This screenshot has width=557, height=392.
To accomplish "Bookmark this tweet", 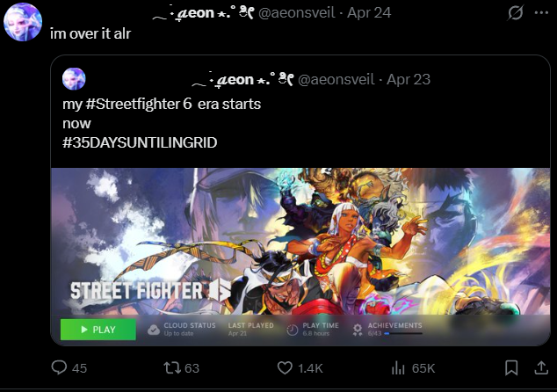I will [511, 368].
